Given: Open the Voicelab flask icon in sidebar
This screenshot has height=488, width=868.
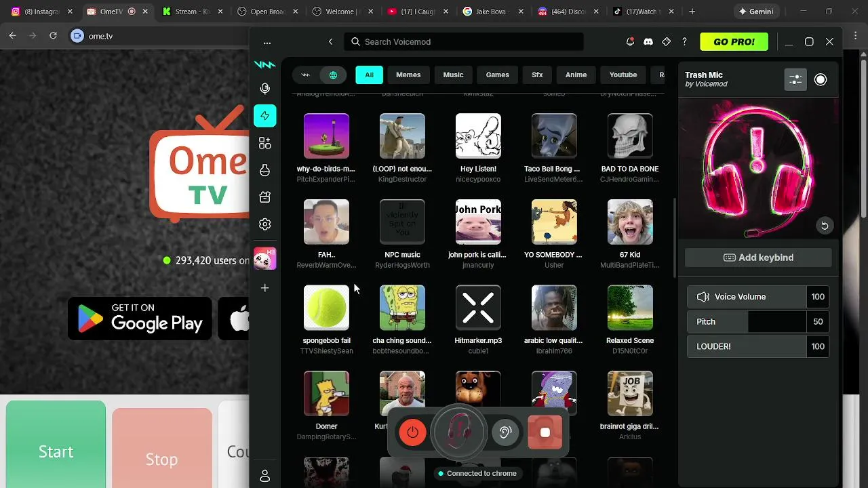Looking at the screenshot, I should click(x=265, y=170).
